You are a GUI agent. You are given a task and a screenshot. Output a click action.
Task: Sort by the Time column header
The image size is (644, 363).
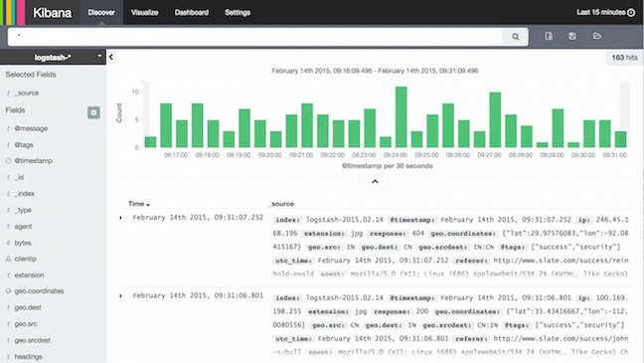click(139, 204)
